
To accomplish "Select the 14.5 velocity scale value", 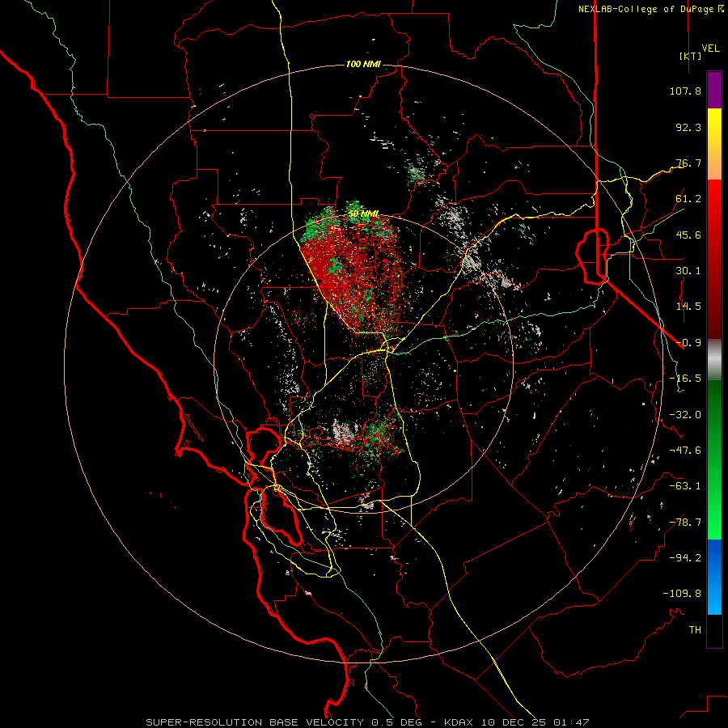I will (688, 307).
